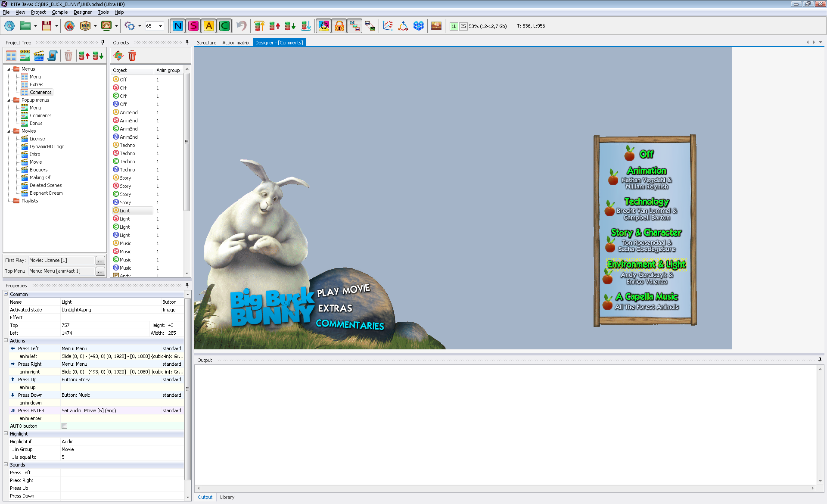
Task: Click the blue cubes toolbar icon
Action: 418,26
